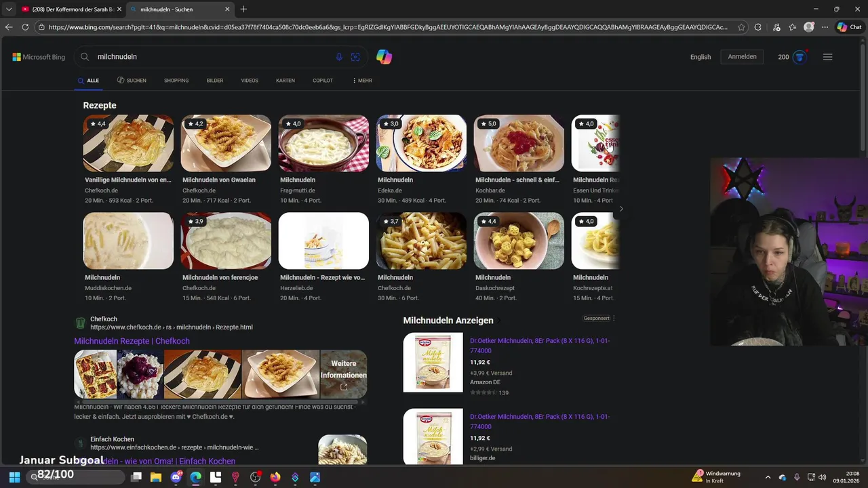The width and height of the screenshot is (868, 488).
Task: Open the Photos app taskbar icon
Action: (x=315, y=477)
